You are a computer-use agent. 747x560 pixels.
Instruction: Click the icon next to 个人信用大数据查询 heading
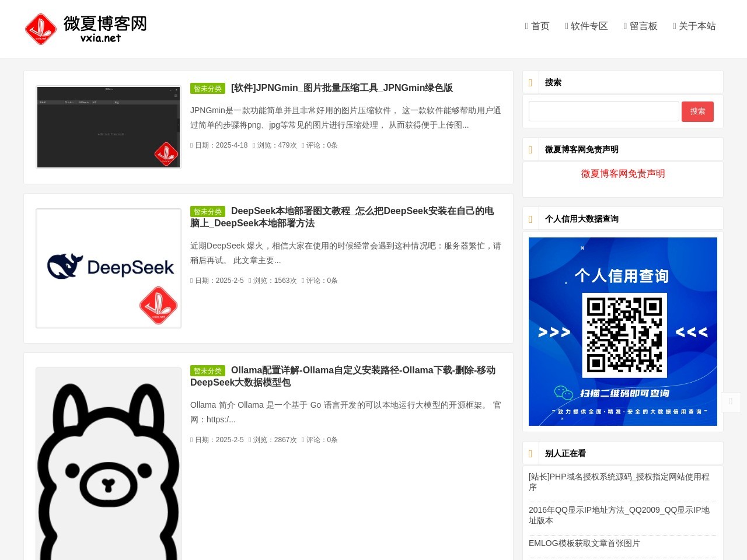531,219
